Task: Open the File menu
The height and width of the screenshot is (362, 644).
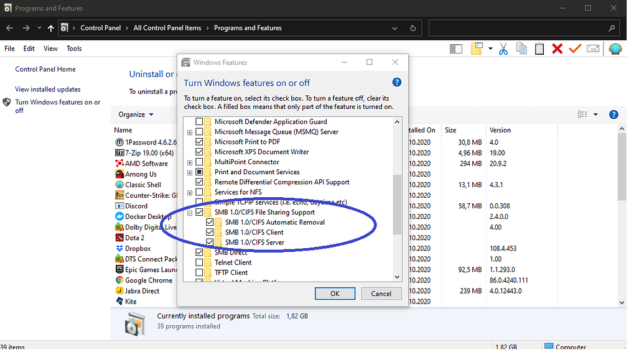Action: [x=9, y=48]
